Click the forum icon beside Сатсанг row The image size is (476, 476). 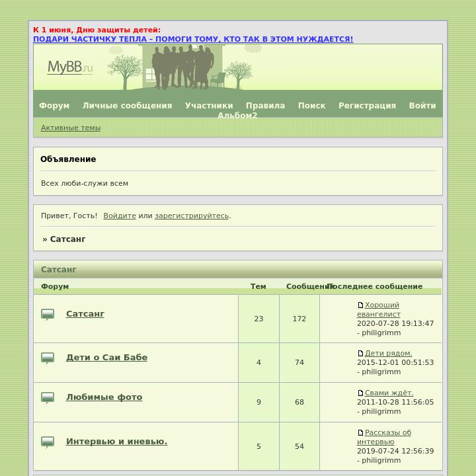[x=48, y=315]
